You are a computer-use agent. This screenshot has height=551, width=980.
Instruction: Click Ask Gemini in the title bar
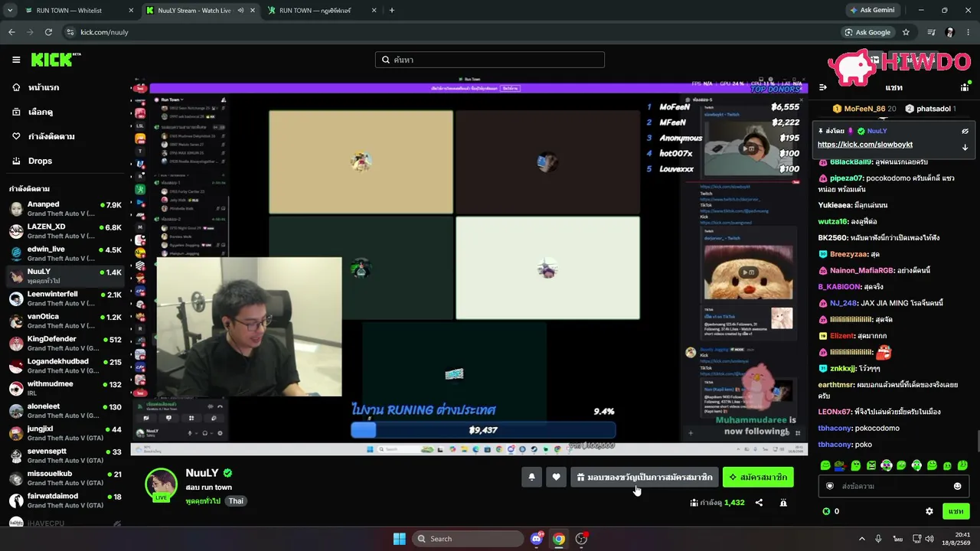(x=871, y=11)
